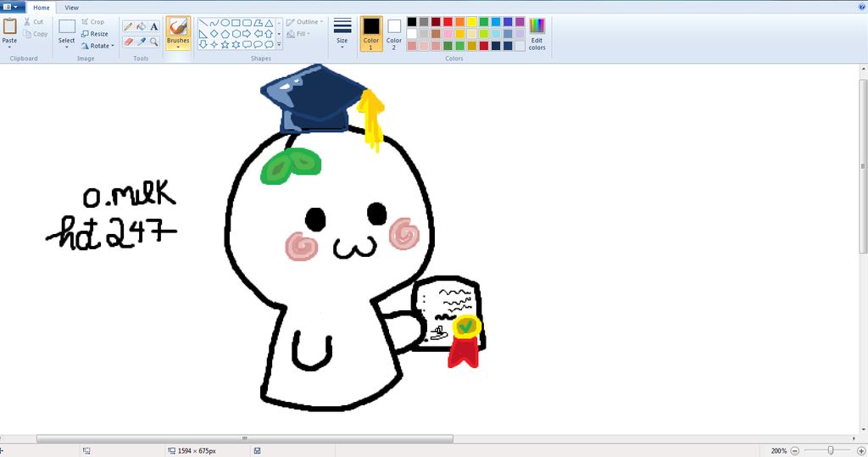The width and height of the screenshot is (868, 457).
Task: Click the Brushes paintbrush icon
Action: pos(178,26)
